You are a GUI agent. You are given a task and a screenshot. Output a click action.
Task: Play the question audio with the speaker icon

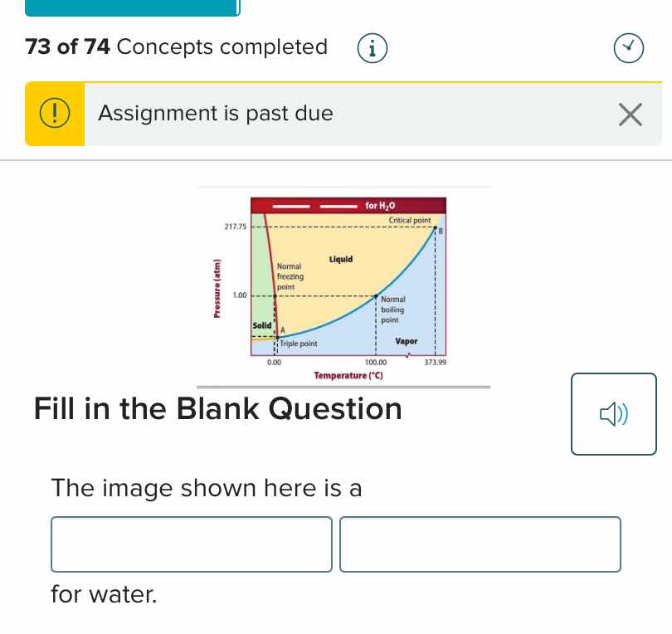pyautogui.click(x=614, y=413)
